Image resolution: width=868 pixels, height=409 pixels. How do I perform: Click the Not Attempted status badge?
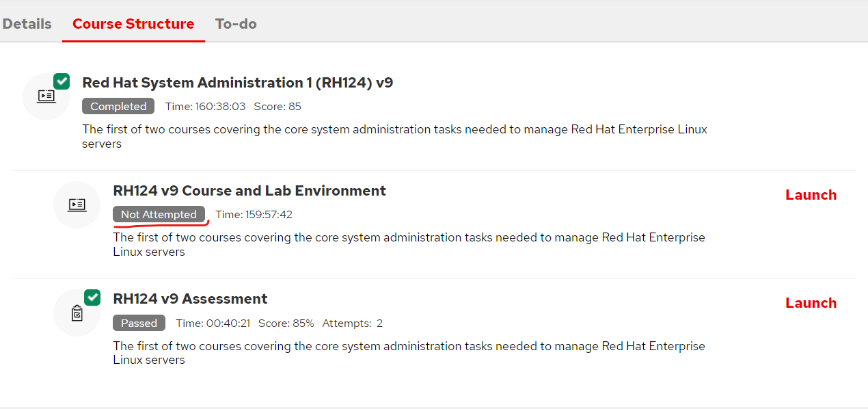click(159, 214)
